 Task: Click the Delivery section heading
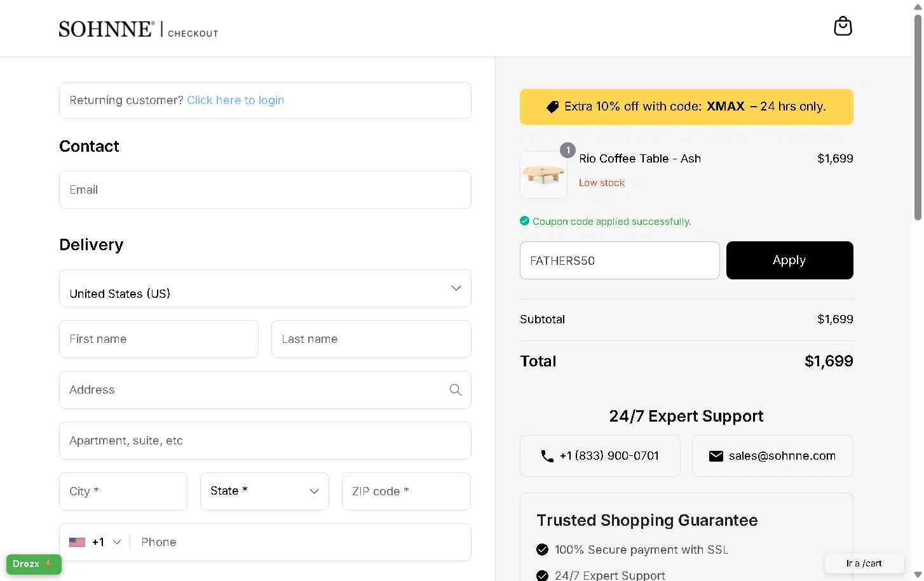point(92,245)
